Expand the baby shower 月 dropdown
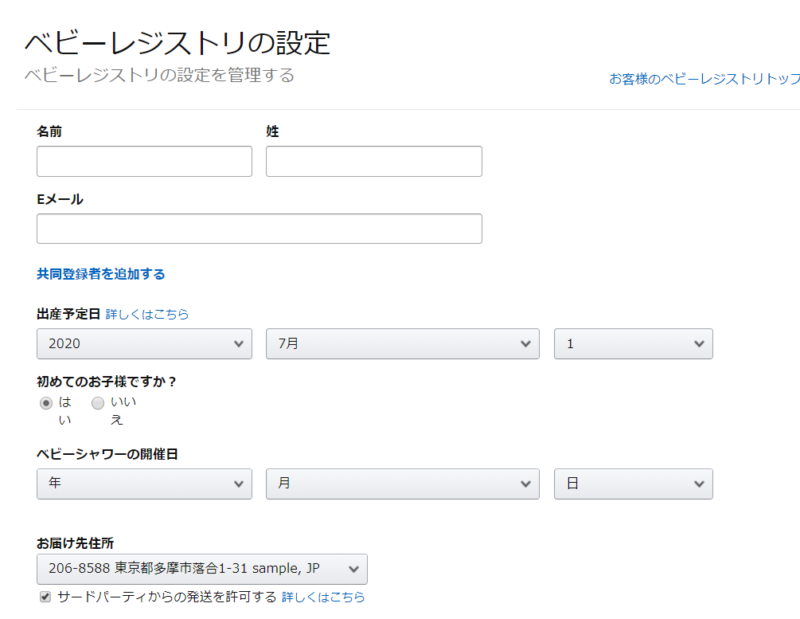 [x=403, y=484]
